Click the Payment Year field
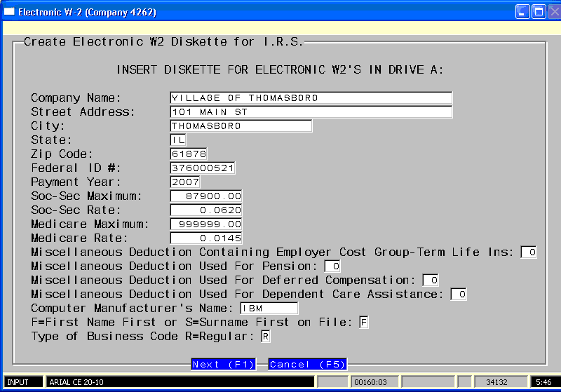This screenshot has width=561, height=392. coord(185,182)
